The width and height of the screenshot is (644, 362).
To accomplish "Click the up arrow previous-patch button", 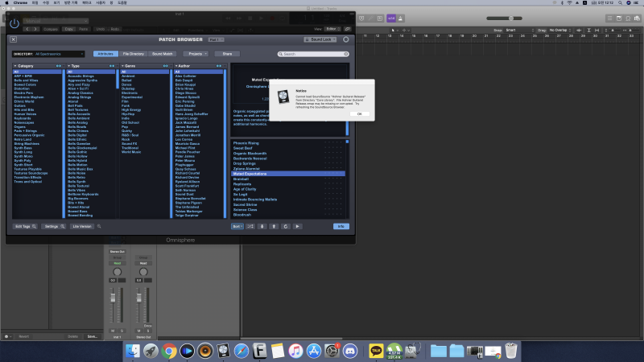I will (274, 227).
